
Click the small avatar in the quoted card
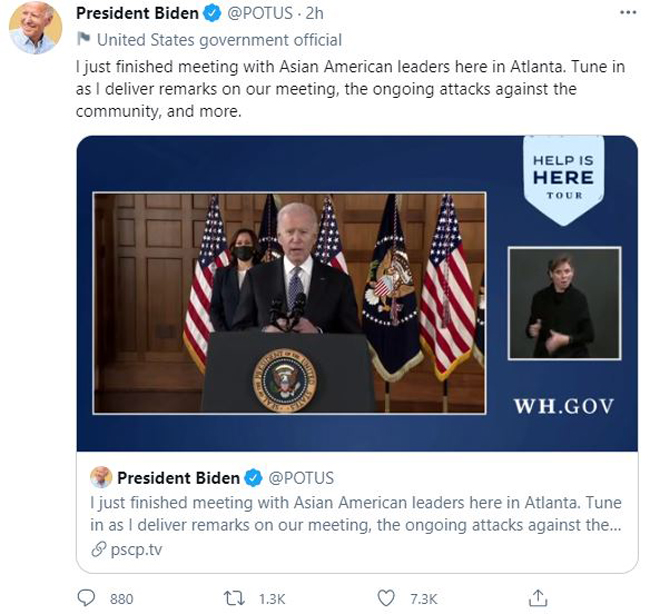(x=101, y=477)
